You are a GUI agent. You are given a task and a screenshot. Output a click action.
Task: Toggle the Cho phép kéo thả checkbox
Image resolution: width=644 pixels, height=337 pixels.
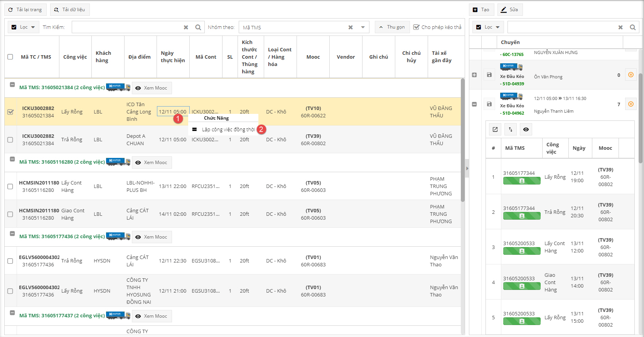click(x=416, y=27)
